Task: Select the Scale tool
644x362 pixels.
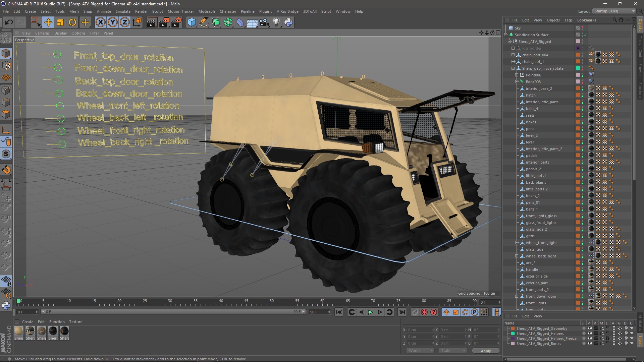Action: (60, 22)
